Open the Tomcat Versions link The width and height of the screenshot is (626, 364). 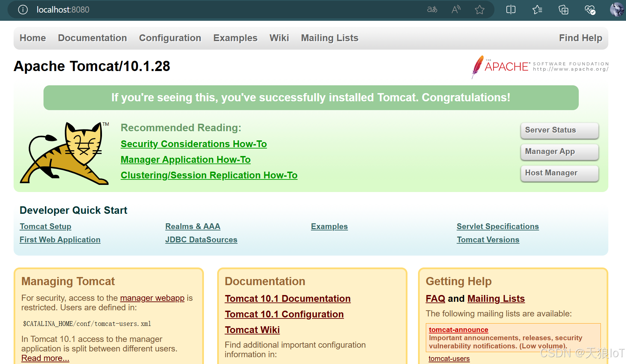coord(488,240)
